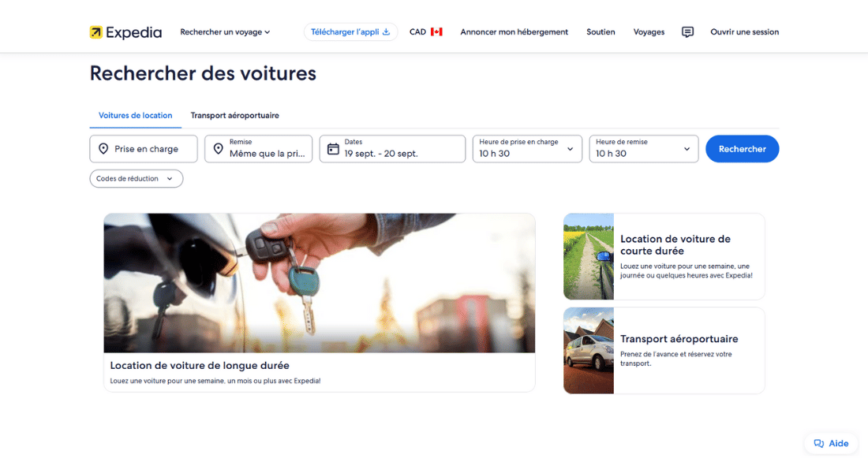The image size is (868, 473).
Task: Open the Heure de remise dropdown
Action: (x=643, y=149)
